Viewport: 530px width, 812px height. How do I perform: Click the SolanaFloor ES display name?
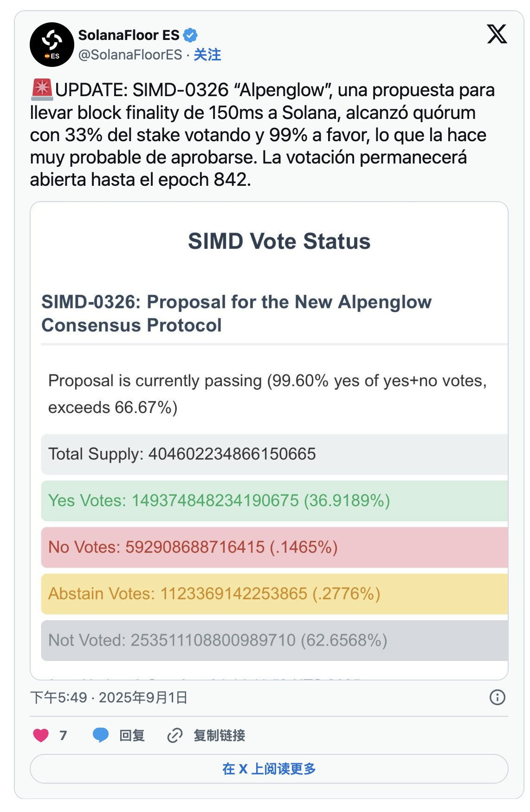click(x=129, y=35)
